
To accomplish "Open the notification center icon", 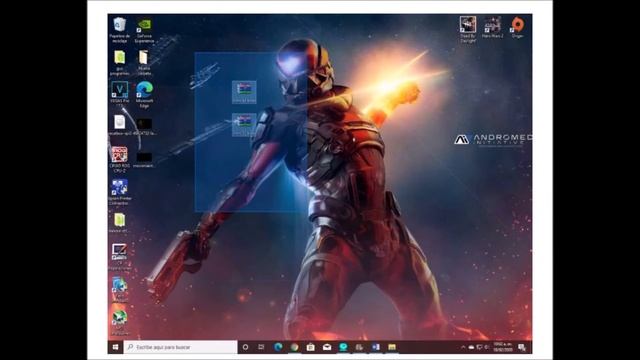I will (x=522, y=347).
